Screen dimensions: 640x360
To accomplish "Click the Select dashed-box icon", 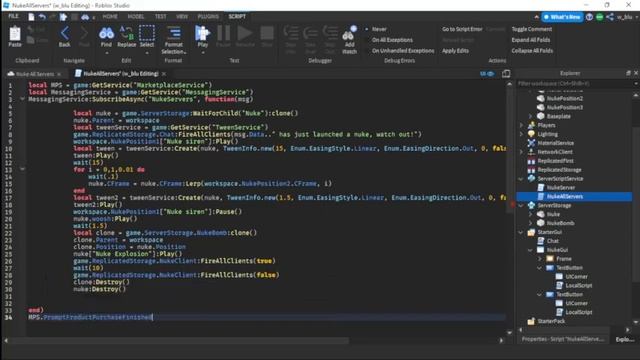I will pos(147,33).
